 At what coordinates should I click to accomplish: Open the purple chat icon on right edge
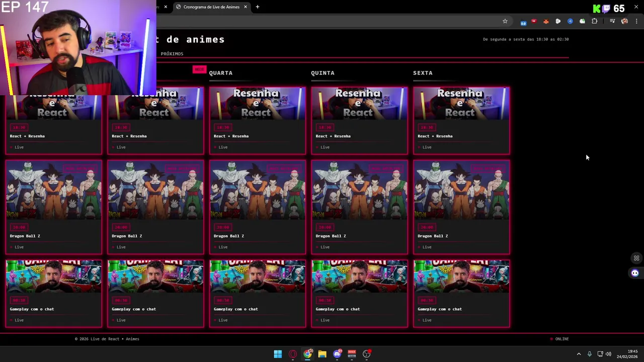coord(635,273)
